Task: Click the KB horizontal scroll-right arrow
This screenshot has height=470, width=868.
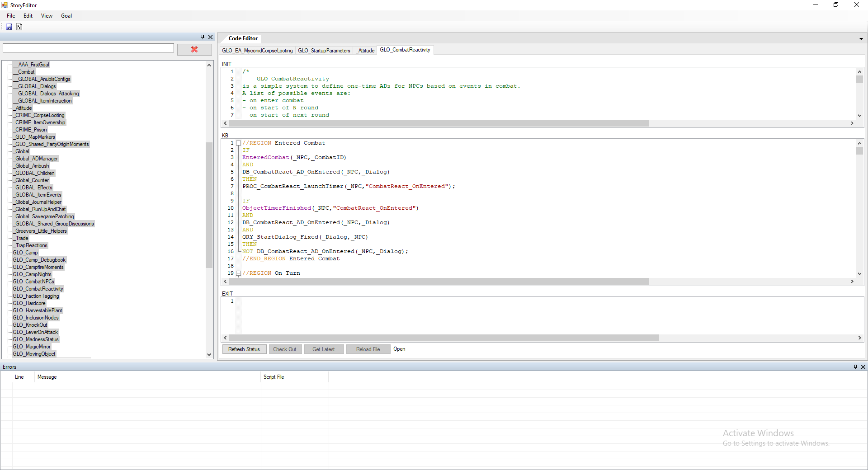Action: 852,282
